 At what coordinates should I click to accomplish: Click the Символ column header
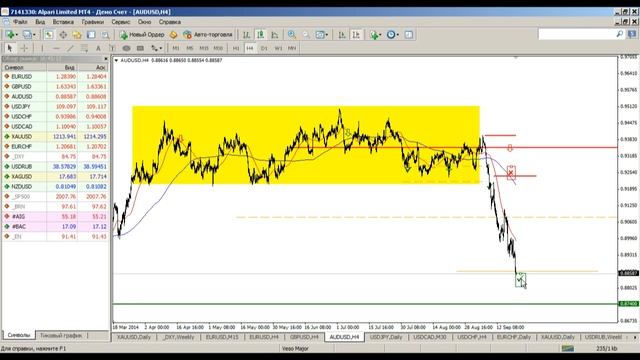point(24,67)
